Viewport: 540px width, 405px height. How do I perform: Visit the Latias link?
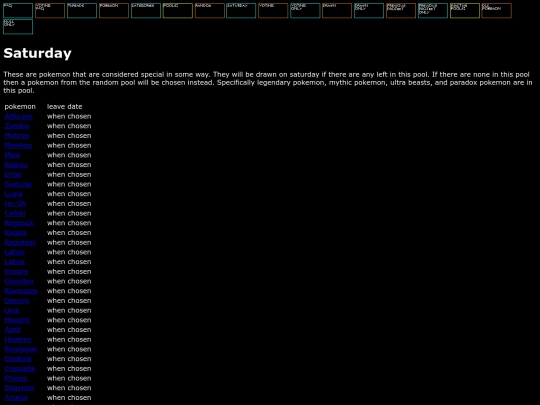point(14,252)
